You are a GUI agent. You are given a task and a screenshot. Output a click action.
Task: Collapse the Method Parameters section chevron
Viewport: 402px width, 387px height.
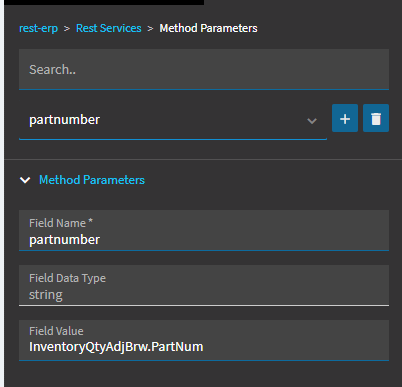[25, 180]
